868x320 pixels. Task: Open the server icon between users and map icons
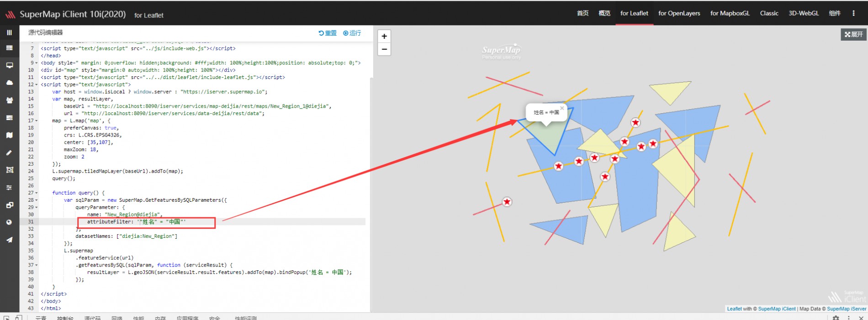pos(9,118)
